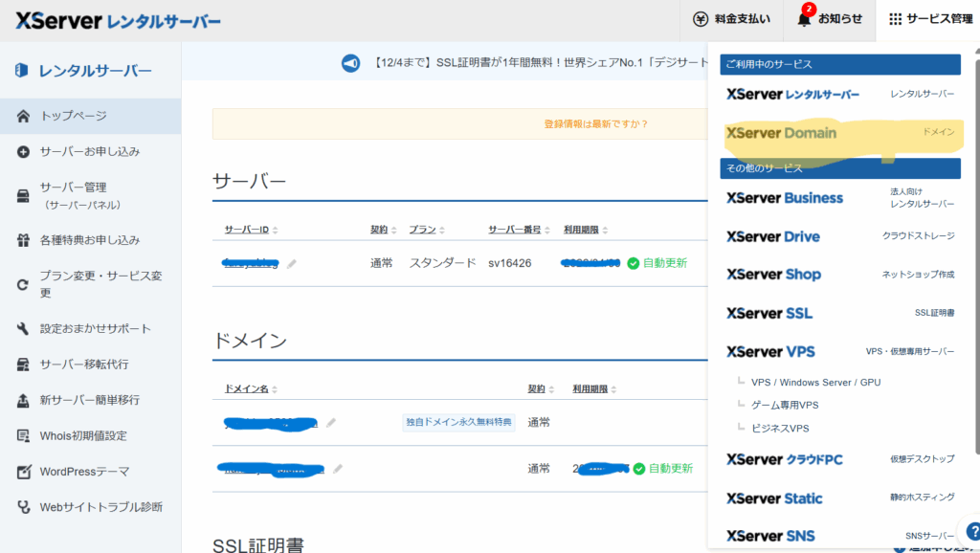Click the XServer レンタルサーバー header logo
This screenshot has width=980, height=553.
tap(119, 20)
